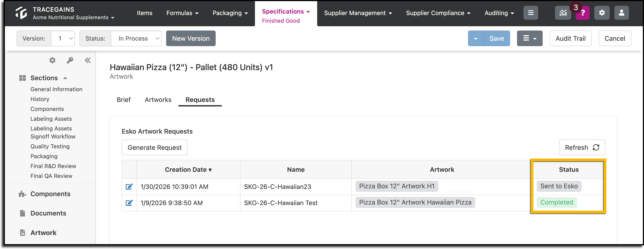
Task: Open the Audit Trail
Action: point(570,39)
